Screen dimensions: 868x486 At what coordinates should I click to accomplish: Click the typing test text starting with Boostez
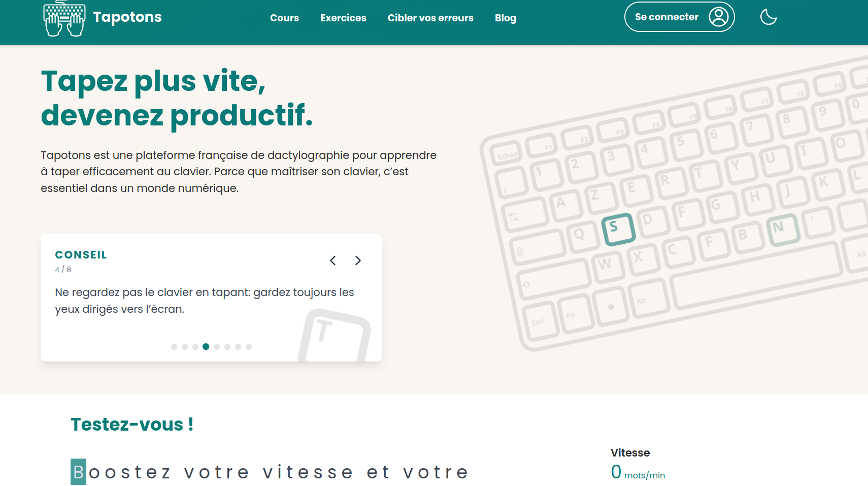pyautogui.click(x=270, y=472)
